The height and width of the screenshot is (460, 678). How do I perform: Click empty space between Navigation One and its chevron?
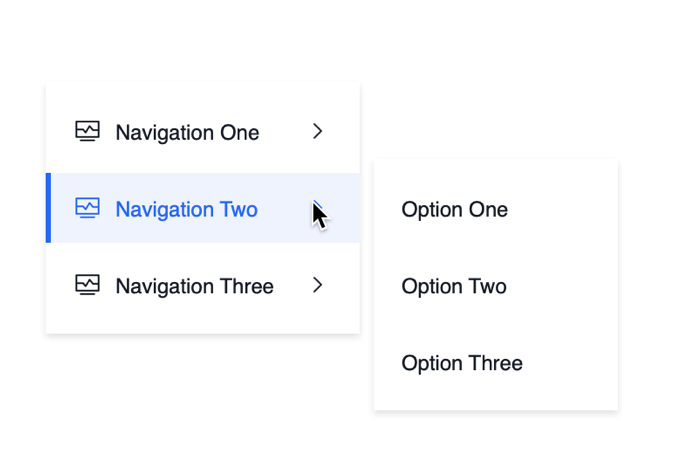(x=285, y=132)
